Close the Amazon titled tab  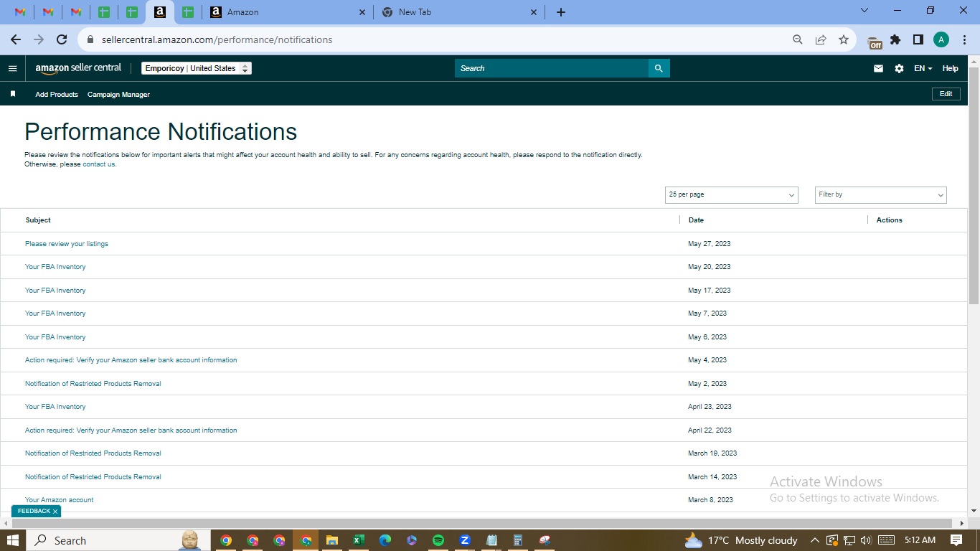pos(362,12)
